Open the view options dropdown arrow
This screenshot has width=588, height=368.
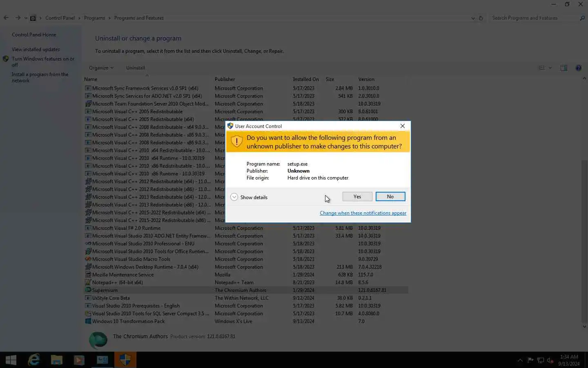pyautogui.click(x=550, y=68)
